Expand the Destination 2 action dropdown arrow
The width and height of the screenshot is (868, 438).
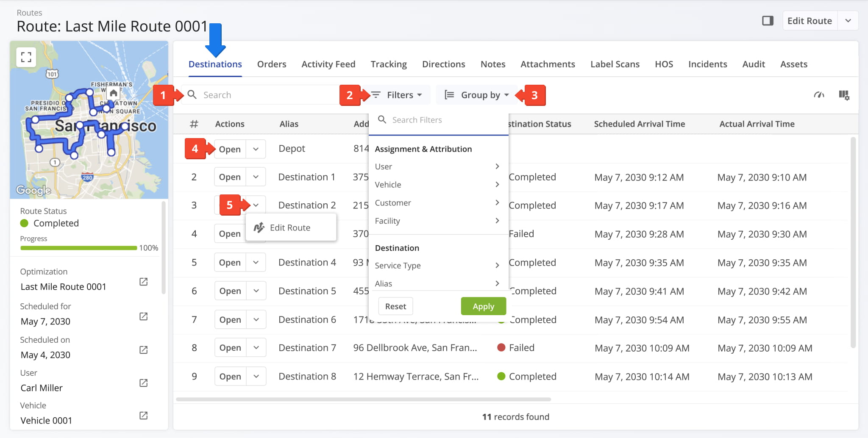tap(256, 205)
